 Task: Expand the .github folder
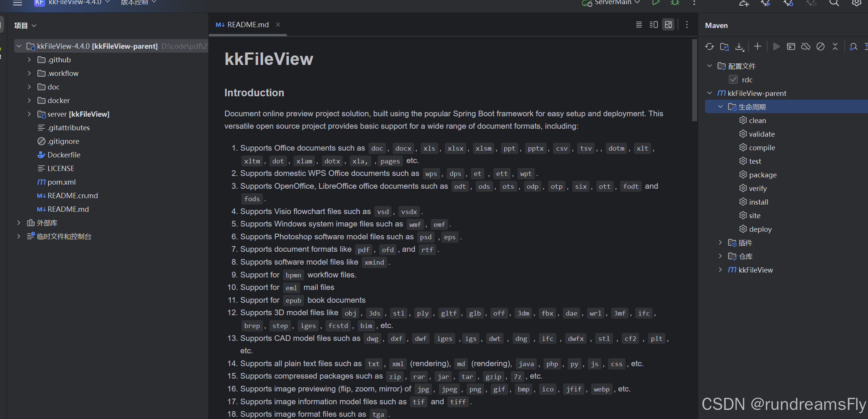coord(29,60)
